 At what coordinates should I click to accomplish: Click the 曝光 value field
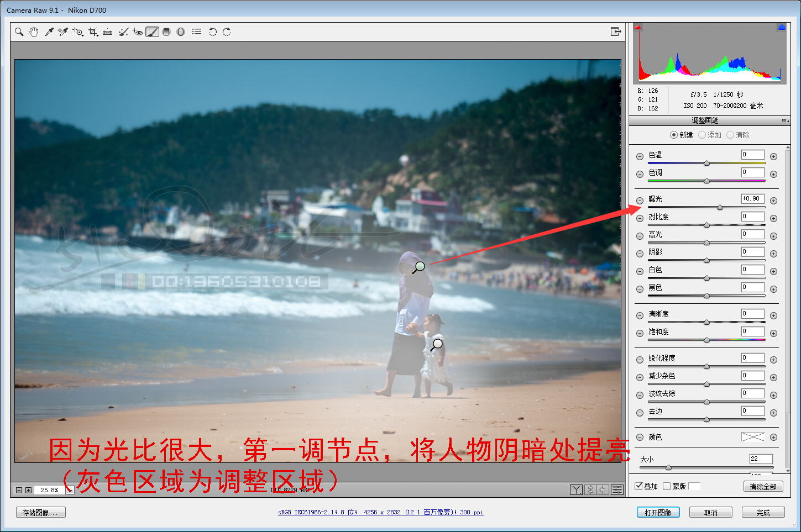pyautogui.click(x=753, y=199)
